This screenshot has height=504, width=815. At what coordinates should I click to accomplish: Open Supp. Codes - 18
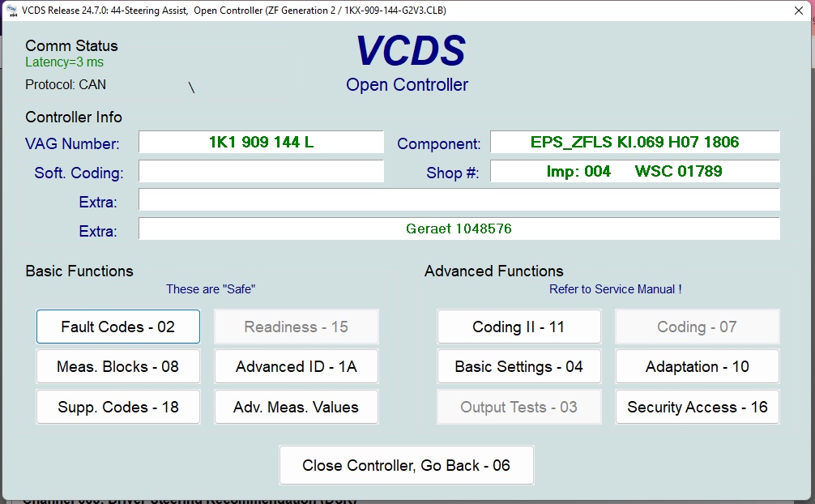click(118, 407)
